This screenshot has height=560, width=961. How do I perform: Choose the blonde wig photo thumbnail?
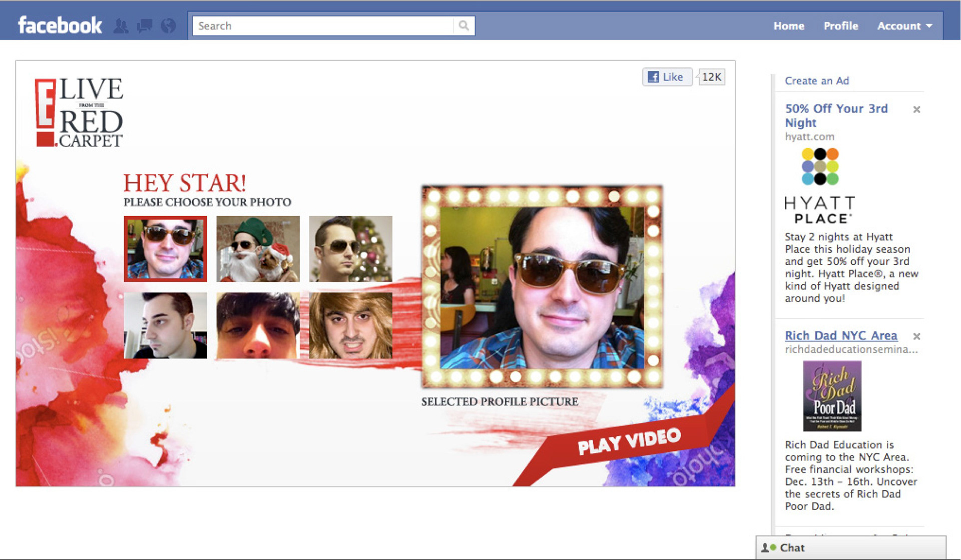coord(350,325)
